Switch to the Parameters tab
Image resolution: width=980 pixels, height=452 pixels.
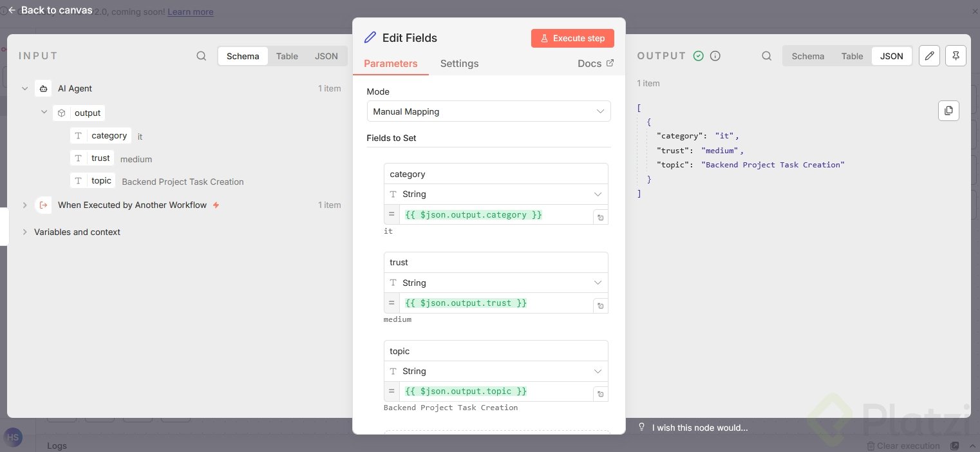[x=391, y=64]
